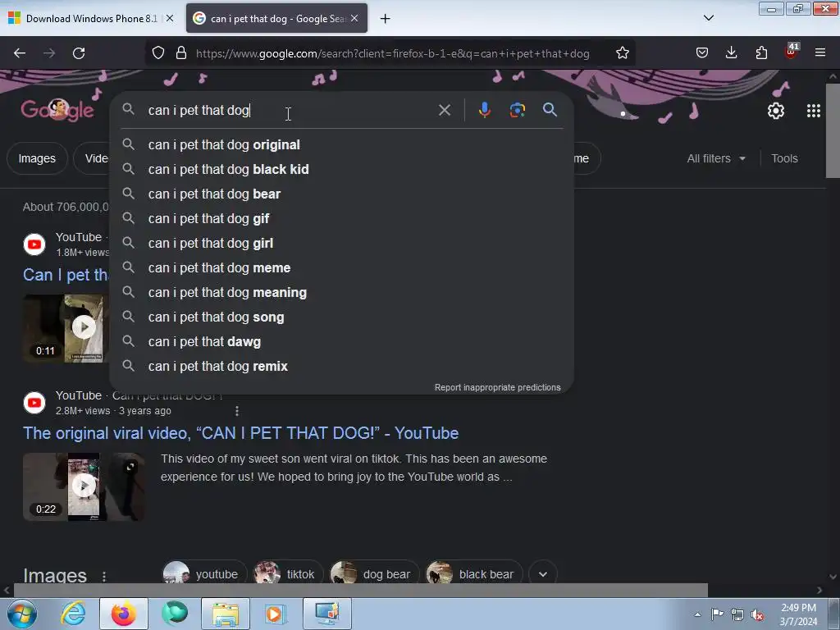
Task: Choose suggestion "can i pet that dog original"
Action: point(341,144)
